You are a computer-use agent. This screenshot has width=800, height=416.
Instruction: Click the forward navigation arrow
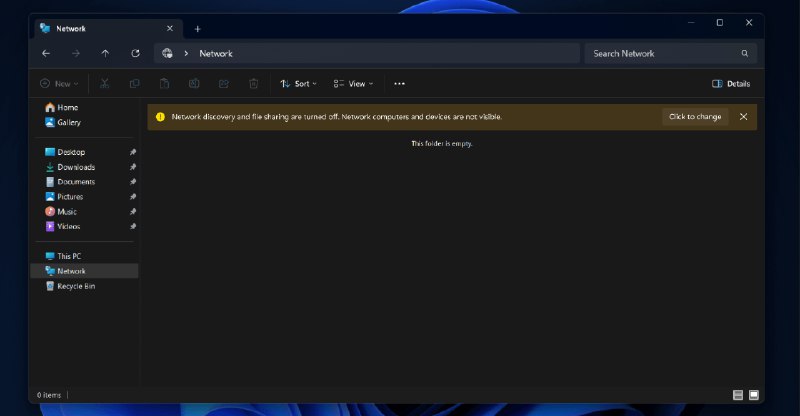click(x=76, y=53)
